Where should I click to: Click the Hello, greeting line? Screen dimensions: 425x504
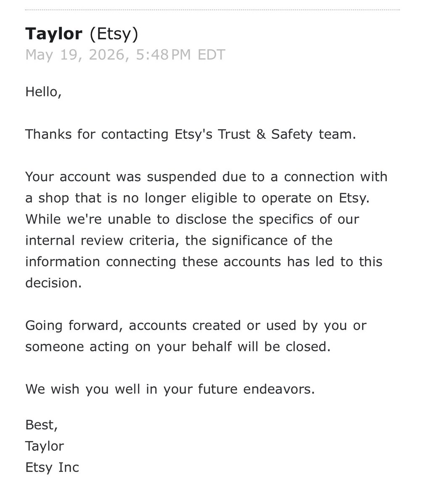click(43, 92)
